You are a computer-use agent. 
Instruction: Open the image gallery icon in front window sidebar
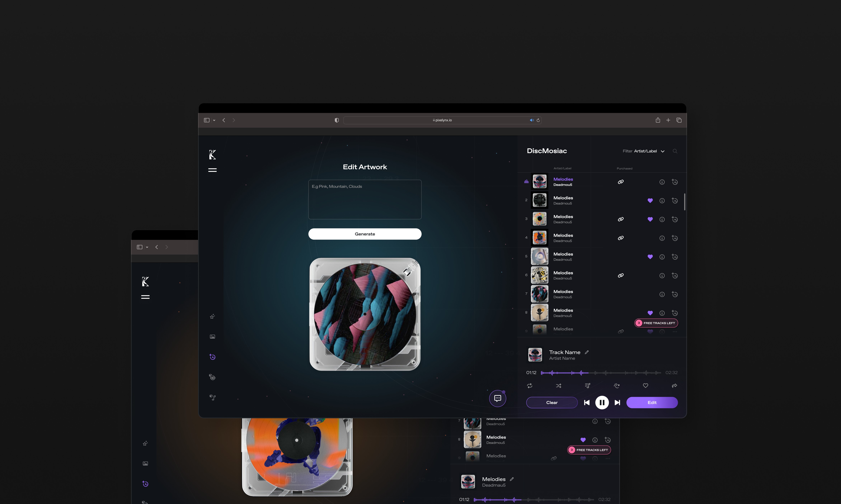(x=212, y=337)
